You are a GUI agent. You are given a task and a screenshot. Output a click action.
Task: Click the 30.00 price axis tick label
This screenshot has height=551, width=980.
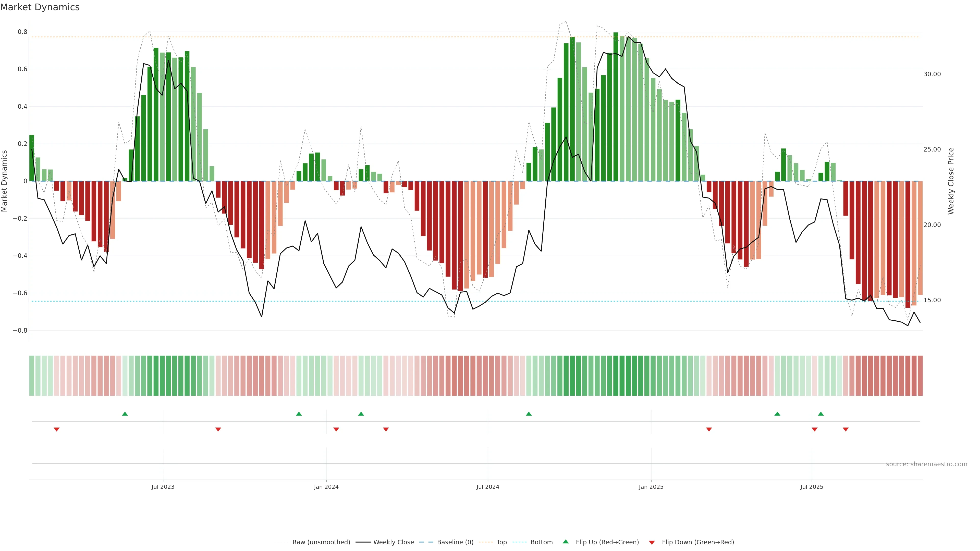932,74
